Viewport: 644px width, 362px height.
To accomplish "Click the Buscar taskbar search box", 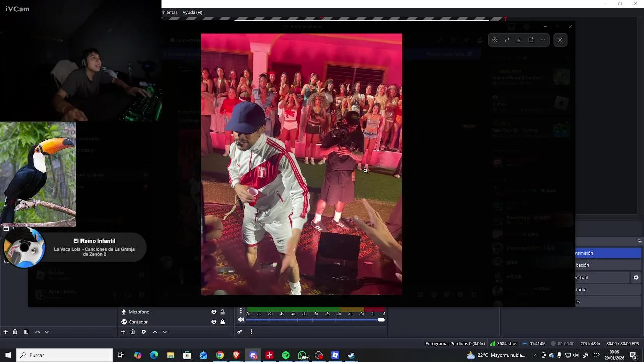I will (x=64, y=355).
